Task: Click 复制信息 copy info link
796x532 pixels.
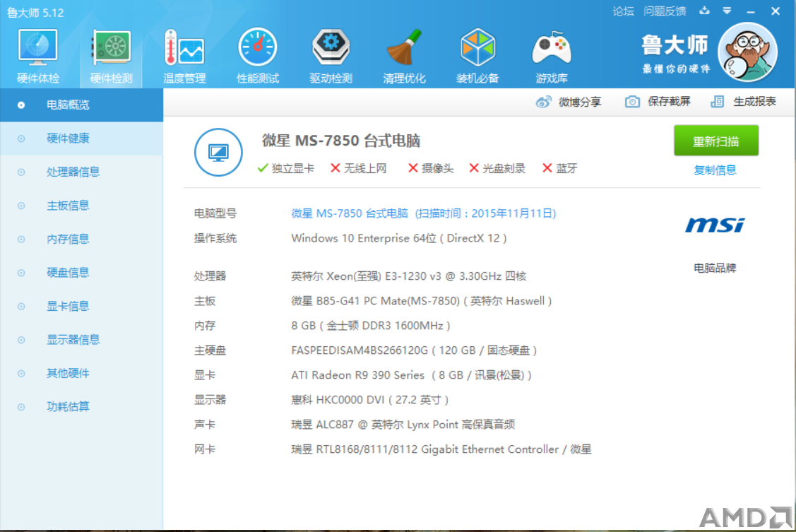Action: [x=715, y=170]
